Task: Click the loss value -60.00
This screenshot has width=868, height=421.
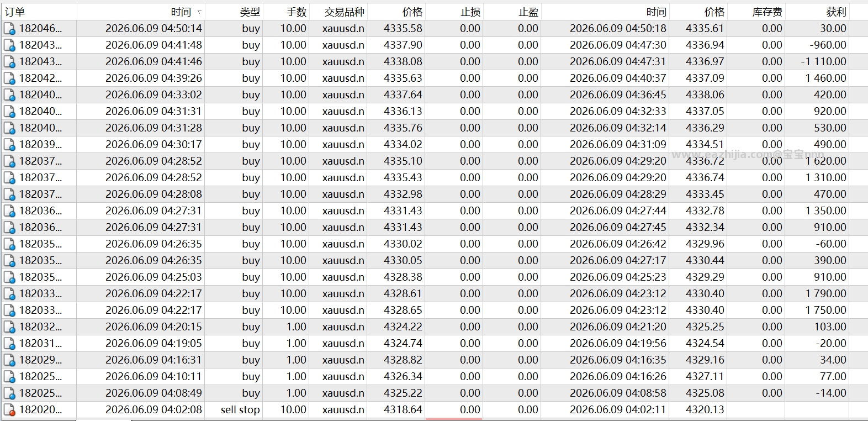Action: coord(831,244)
